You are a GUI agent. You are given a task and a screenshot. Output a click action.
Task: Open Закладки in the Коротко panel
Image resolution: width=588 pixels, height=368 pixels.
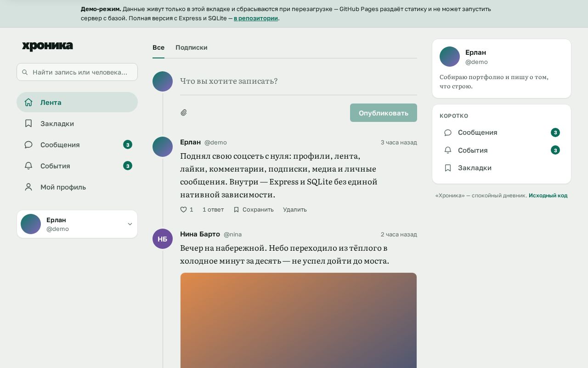(x=502, y=168)
